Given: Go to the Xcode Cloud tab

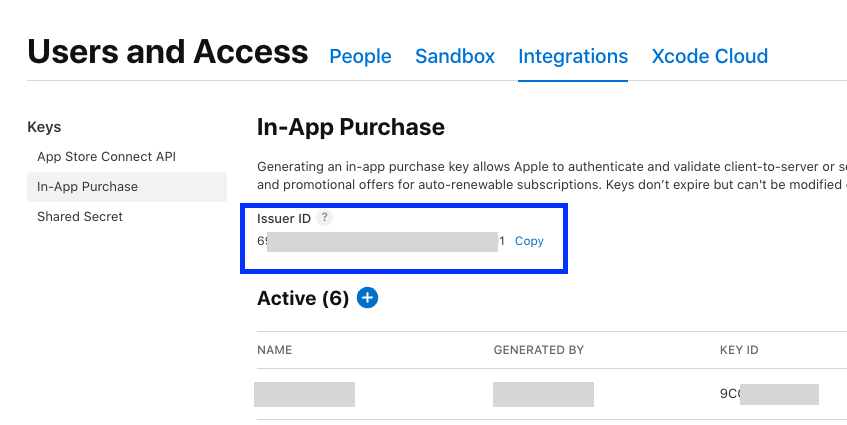Looking at the screenshot, I should point(710,56).
